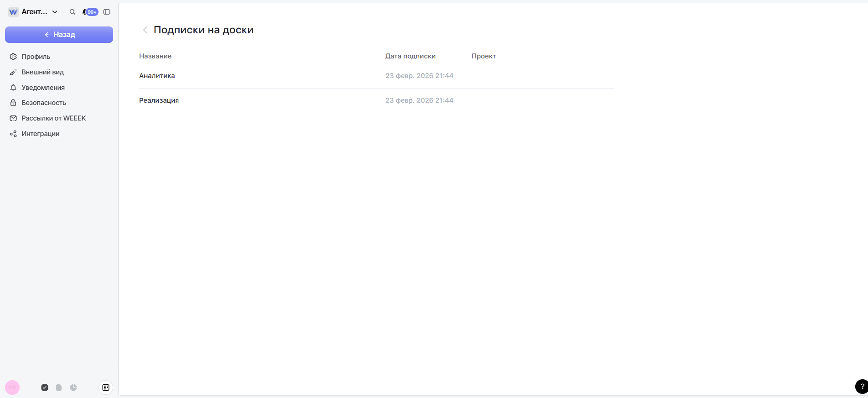Viewport: 868px width, 398px height.
Task: Collapse sidebar using the panel toggle icon
Action: [107, 12]
